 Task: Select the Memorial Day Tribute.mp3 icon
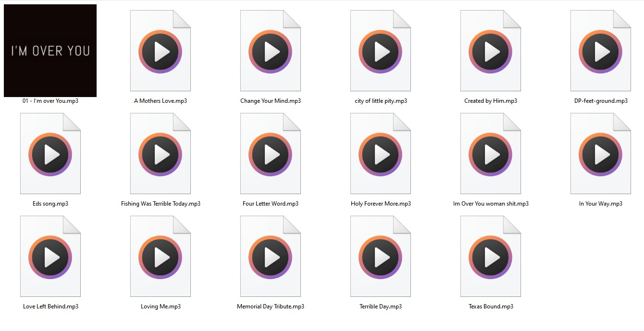click(271, 257)
